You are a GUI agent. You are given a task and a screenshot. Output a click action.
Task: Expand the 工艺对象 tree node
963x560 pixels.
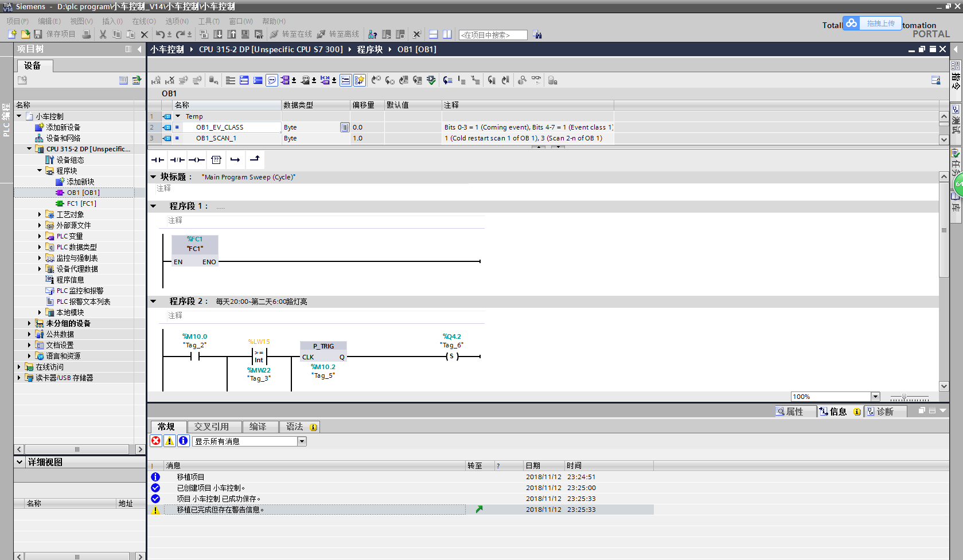point(40,214)
